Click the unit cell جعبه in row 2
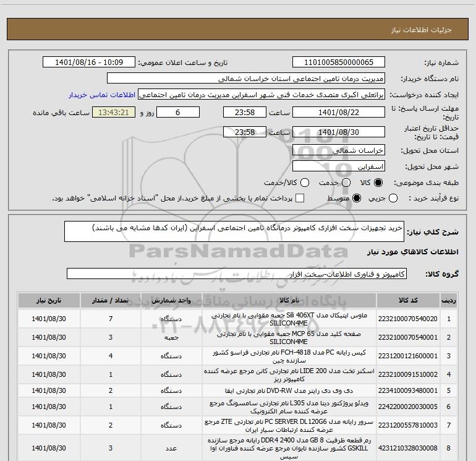476x461 pixels. 171,338
